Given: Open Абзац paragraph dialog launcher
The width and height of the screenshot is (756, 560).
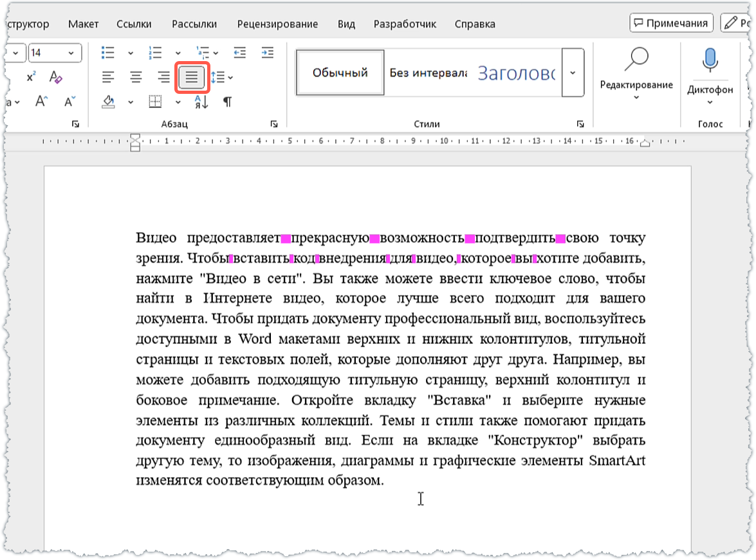Looking at the screenshot, I should [274, 124].
